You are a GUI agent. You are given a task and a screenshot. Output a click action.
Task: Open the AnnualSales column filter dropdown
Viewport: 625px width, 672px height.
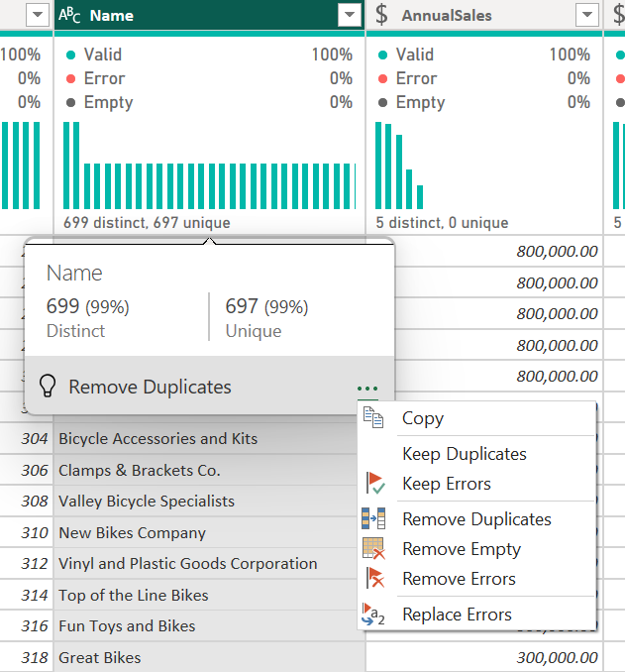587,15
